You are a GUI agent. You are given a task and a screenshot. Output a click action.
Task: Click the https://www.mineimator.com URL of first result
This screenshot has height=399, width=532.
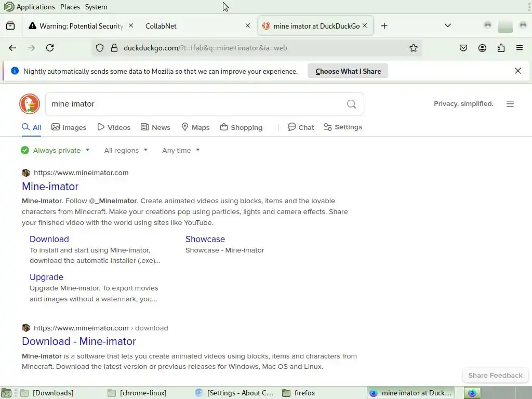coord(81,172)
